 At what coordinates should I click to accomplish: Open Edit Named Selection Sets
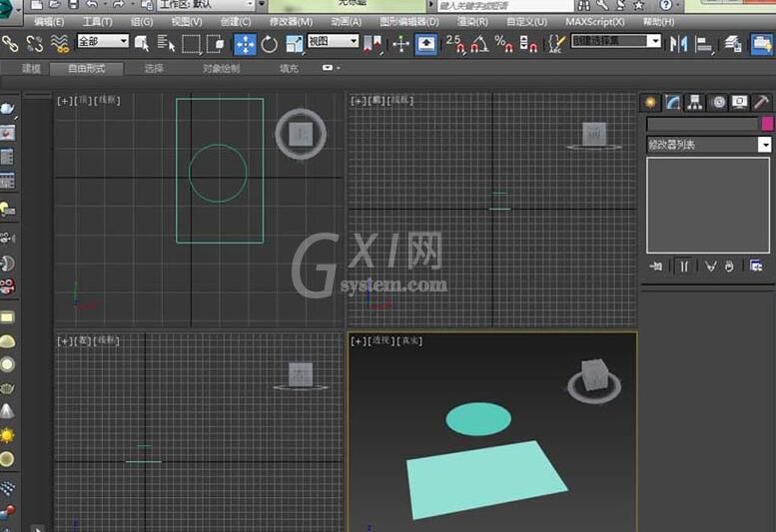point(556,44)
